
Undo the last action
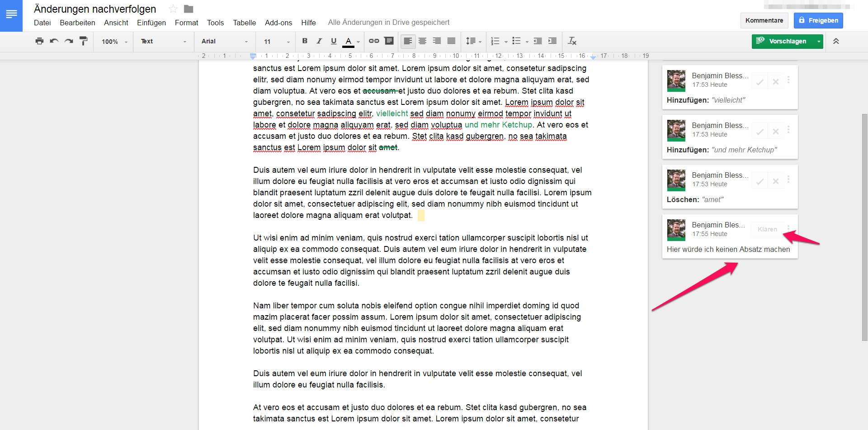(x=54, y=41)
